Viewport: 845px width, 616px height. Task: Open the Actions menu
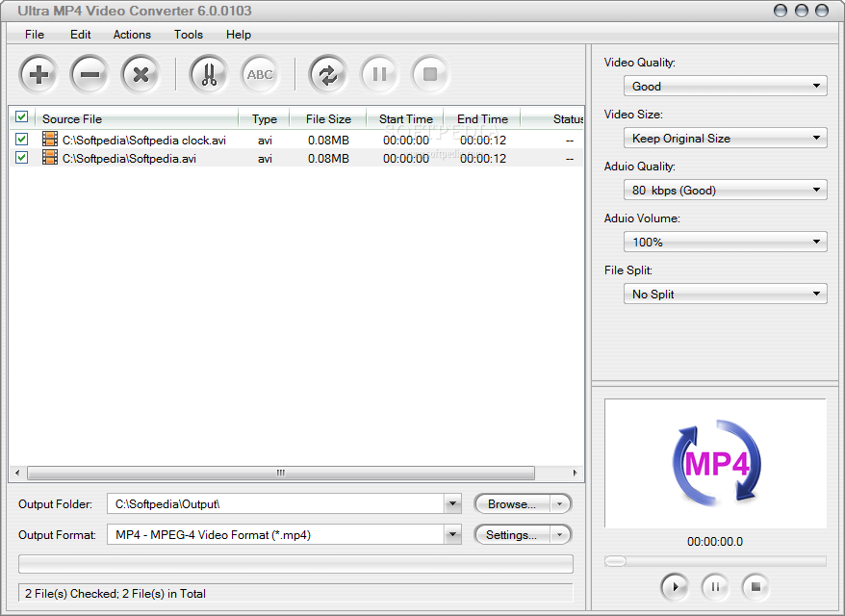(x=132, y=35)
